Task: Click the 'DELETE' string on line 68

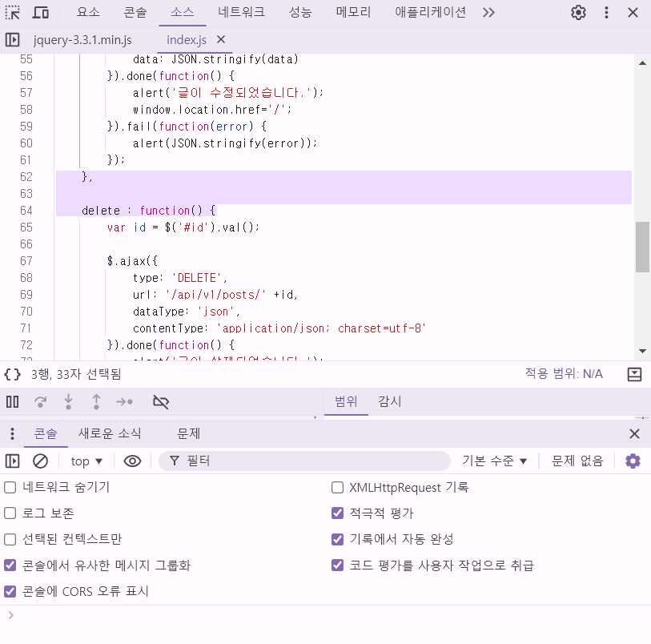Action: 197,278
